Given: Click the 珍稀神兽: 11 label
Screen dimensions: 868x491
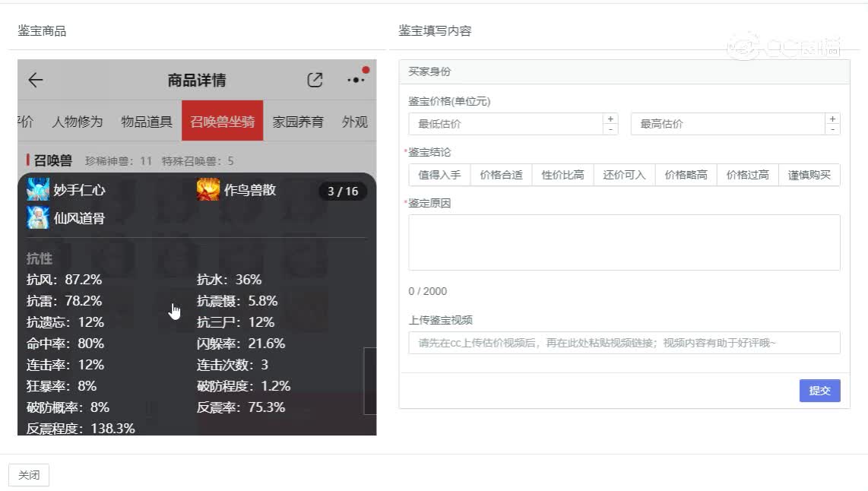Looking at the screenshot, I should point(119,161).
